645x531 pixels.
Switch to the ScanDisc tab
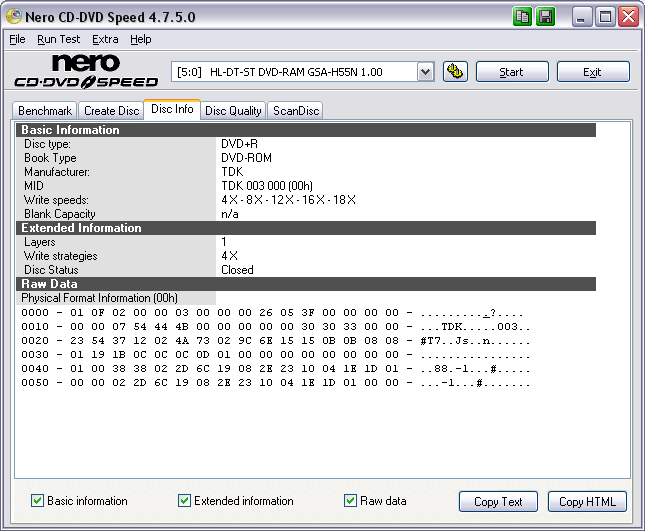pyautogui.click(x=296, y=111)
